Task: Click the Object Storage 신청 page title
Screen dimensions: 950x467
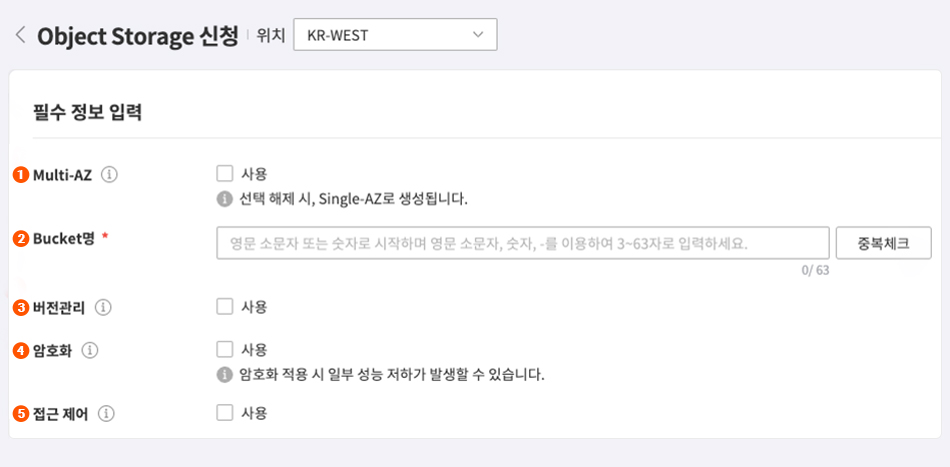Action: point(138,37)
